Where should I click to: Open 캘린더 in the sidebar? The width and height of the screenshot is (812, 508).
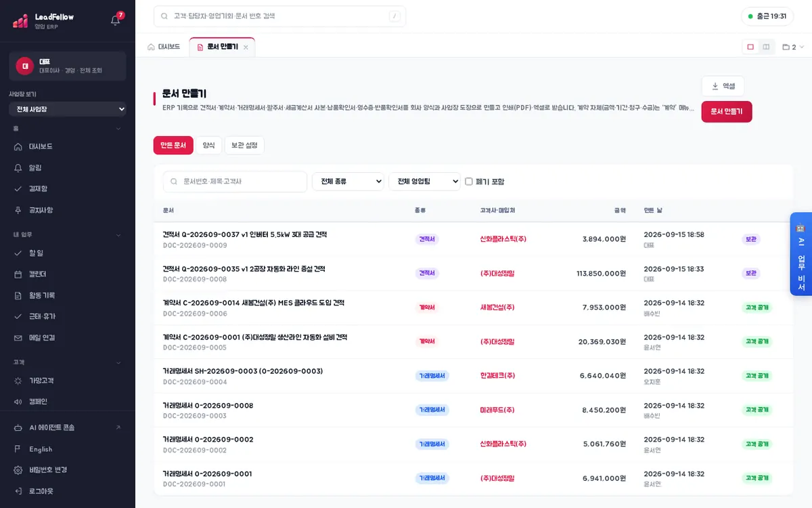point(68,274)
